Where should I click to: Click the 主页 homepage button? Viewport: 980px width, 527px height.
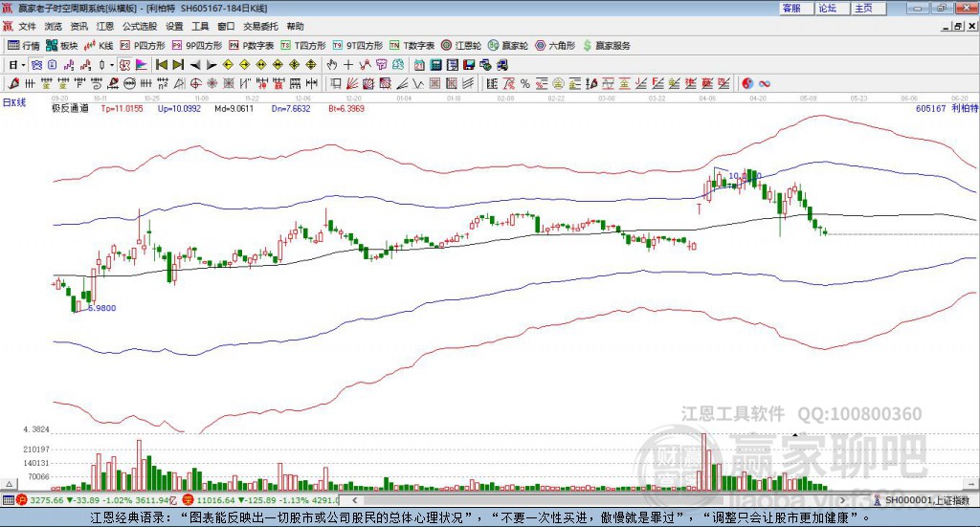pos(868,8)
